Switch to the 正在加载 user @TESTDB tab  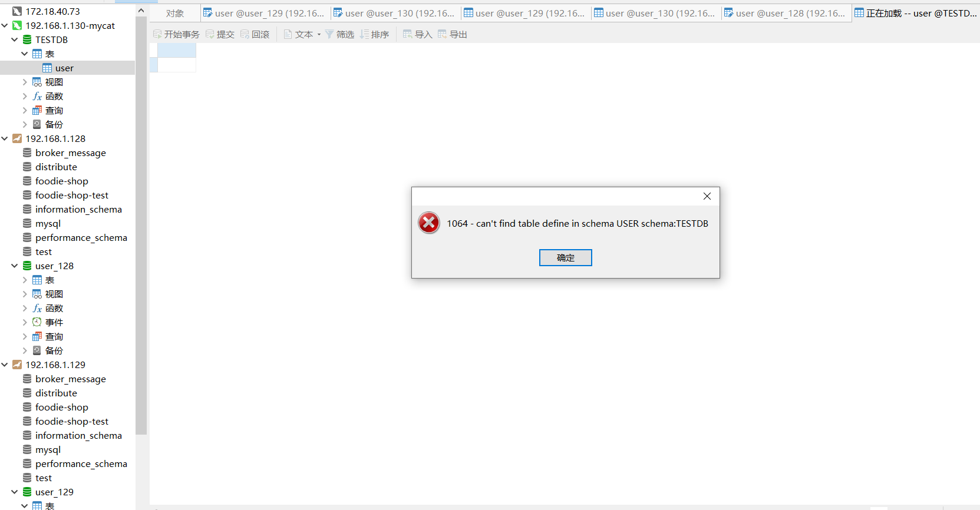click(x=916, y=13)
